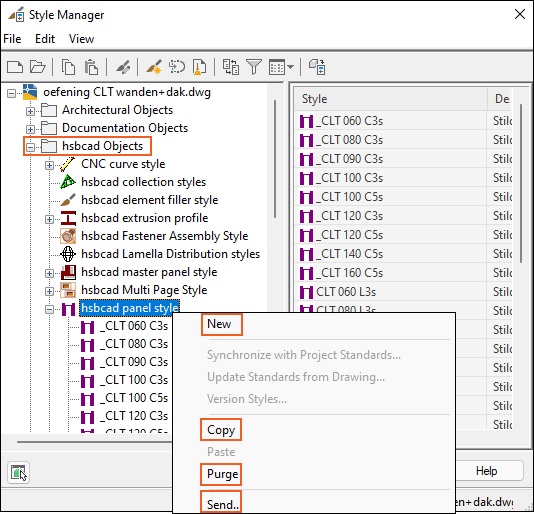This screenshot has width=534, height=514.
Task: Click the Inline Edit Toggle toolbar icon
Action: click(x=317, y=67)
